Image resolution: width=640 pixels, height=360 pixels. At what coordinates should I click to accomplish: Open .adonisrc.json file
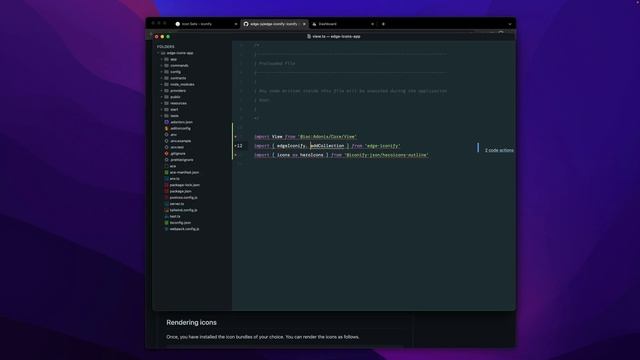click(182, 122)
